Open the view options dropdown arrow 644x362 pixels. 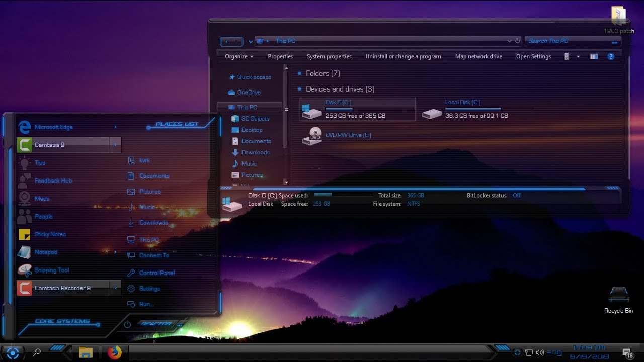tap(578, 57)
